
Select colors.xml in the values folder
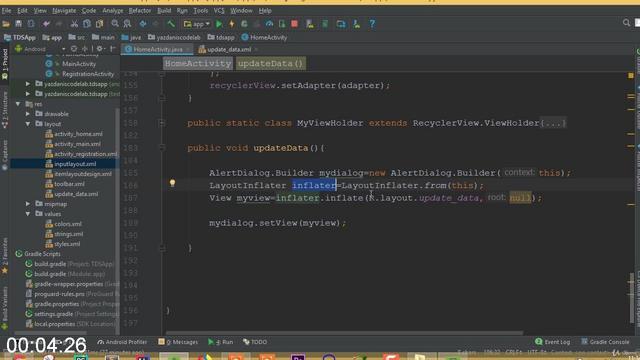(63, 224)
